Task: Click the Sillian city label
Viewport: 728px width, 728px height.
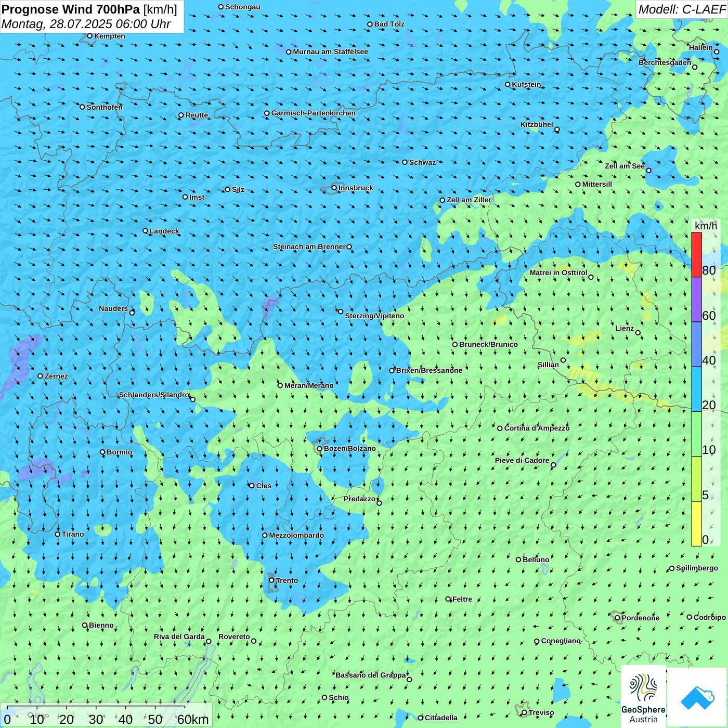Action: [x=548, y=365]
